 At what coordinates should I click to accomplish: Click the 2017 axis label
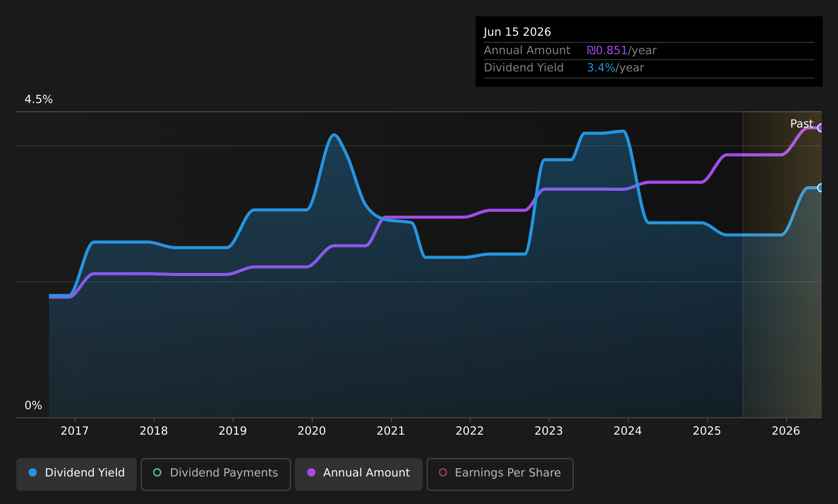click(x=75, y=431)
